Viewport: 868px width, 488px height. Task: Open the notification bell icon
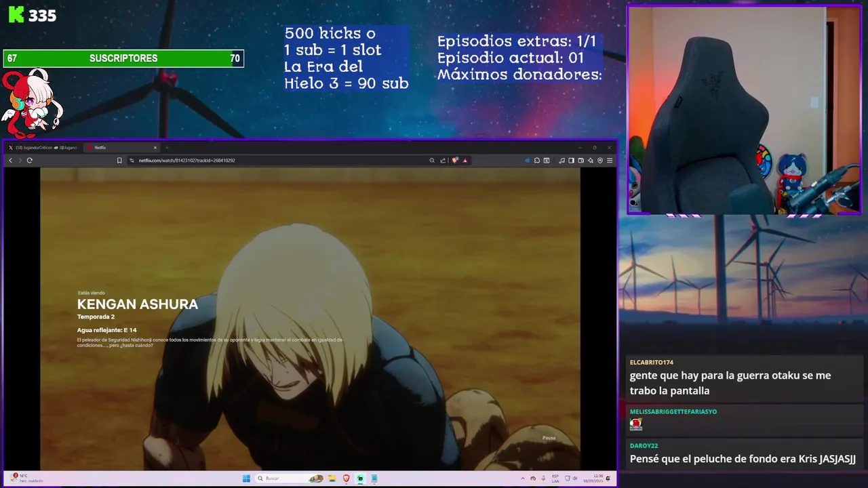(x=609, y=478)
